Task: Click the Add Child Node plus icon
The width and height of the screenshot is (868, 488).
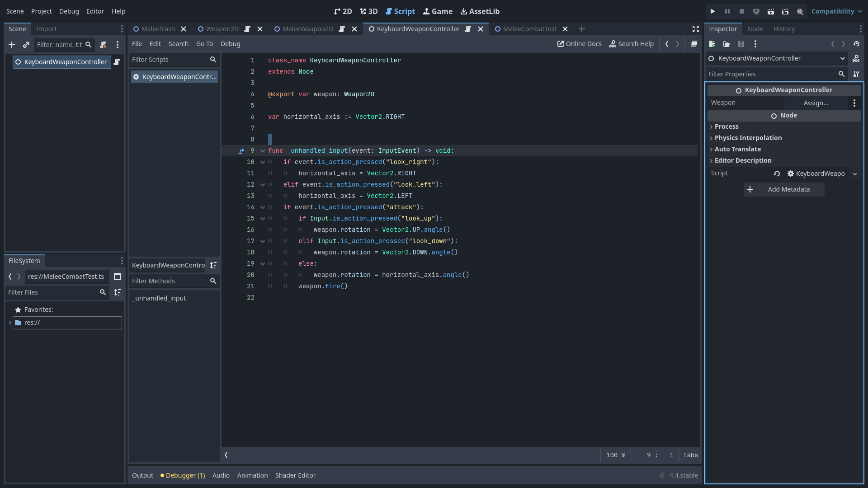Action: [12, 45]
